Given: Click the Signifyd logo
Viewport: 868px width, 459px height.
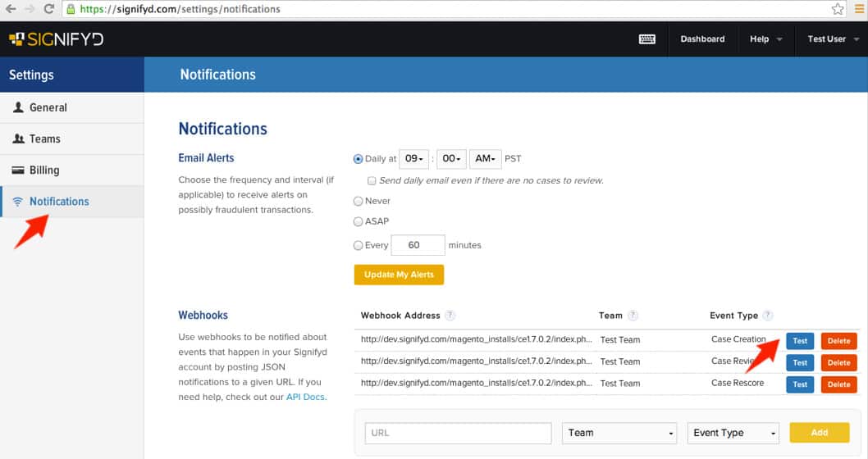Looking at the screenshot, I should point(57,39).
